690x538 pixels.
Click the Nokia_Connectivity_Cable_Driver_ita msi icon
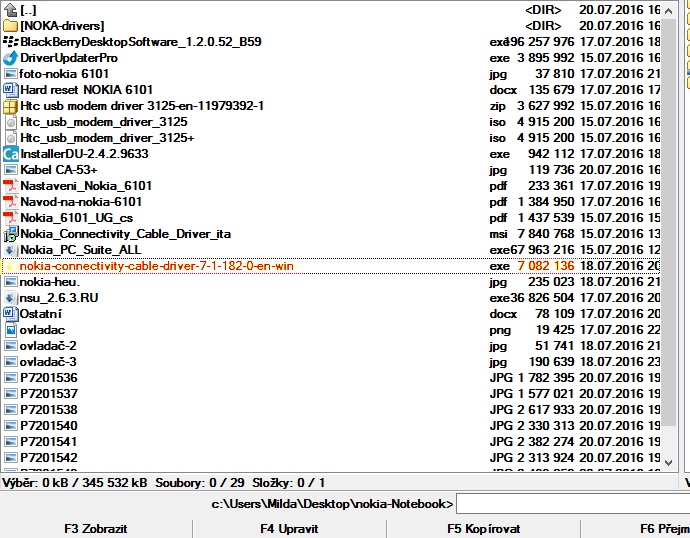coord(11,234)
